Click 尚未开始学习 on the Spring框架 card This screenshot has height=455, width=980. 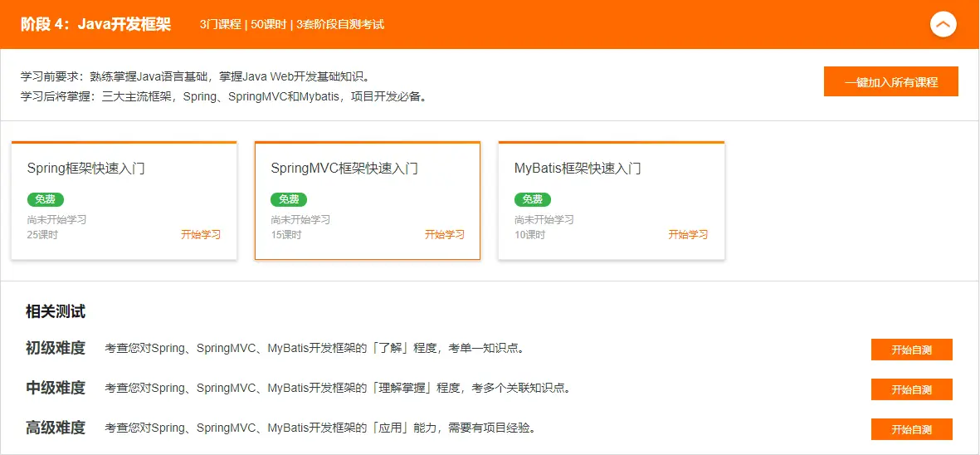(x=57, y=220)
